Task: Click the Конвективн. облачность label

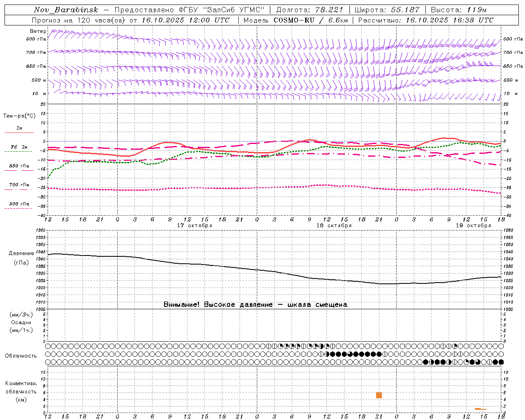Action: (21, 387)
